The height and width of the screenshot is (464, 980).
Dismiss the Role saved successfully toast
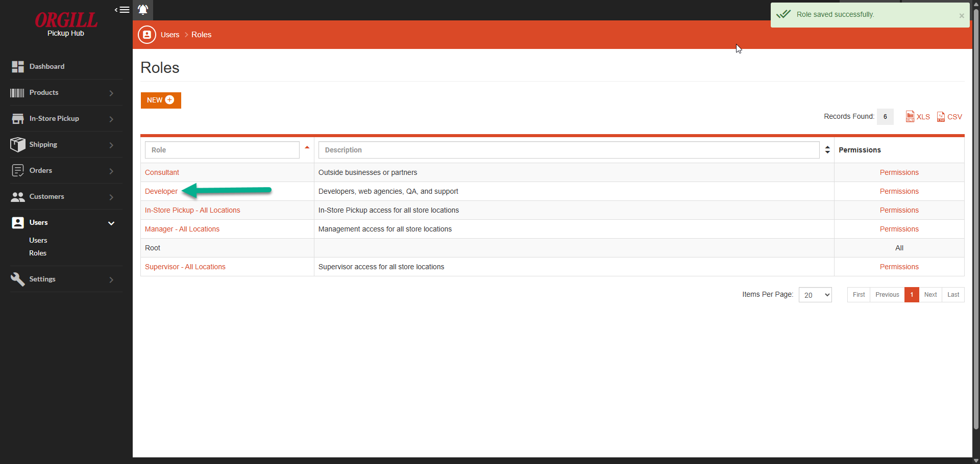[962, 15]
